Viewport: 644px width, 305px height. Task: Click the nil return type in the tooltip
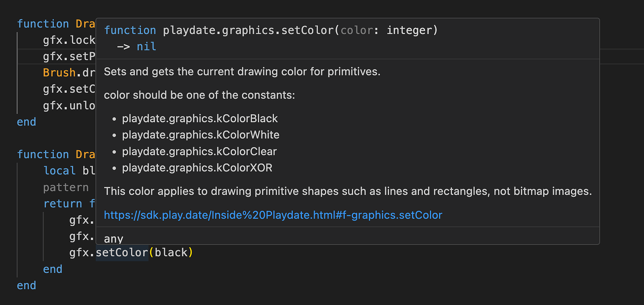pos(146,46)
